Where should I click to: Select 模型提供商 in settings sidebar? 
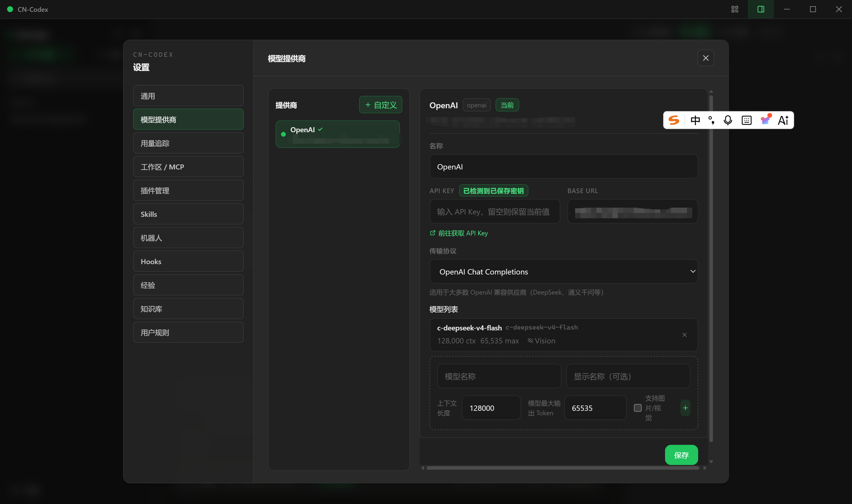click(188, 119)
